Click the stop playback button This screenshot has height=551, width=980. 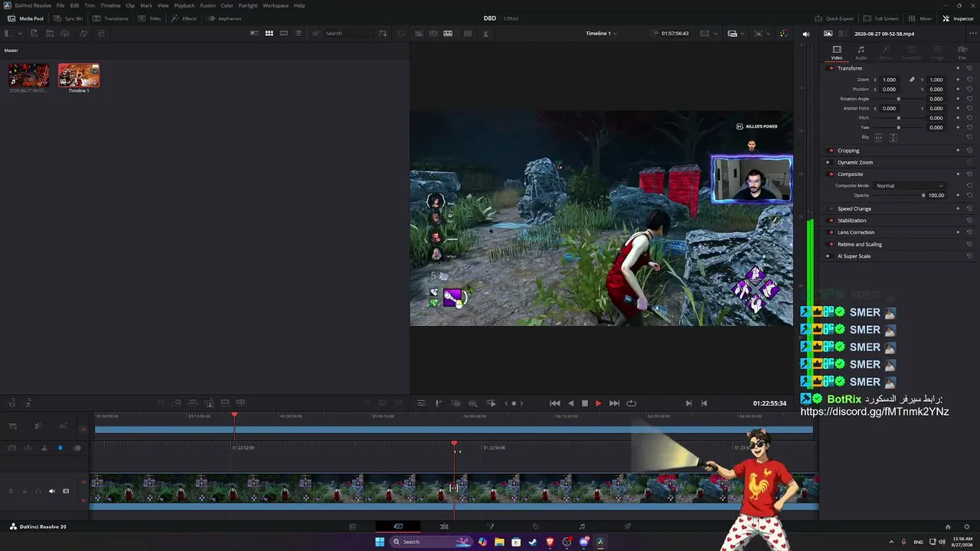pyautogui.click(x=584, y=403)
